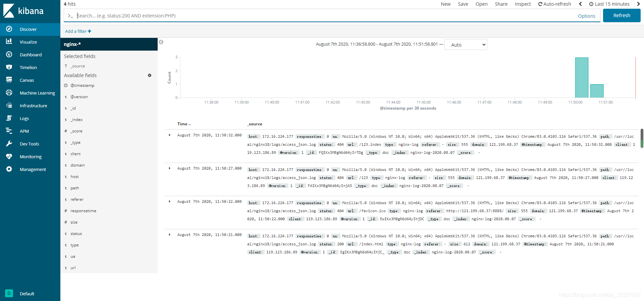Click Inspect in top menu
Screen dimensions: 644x301
coord(523,4)
